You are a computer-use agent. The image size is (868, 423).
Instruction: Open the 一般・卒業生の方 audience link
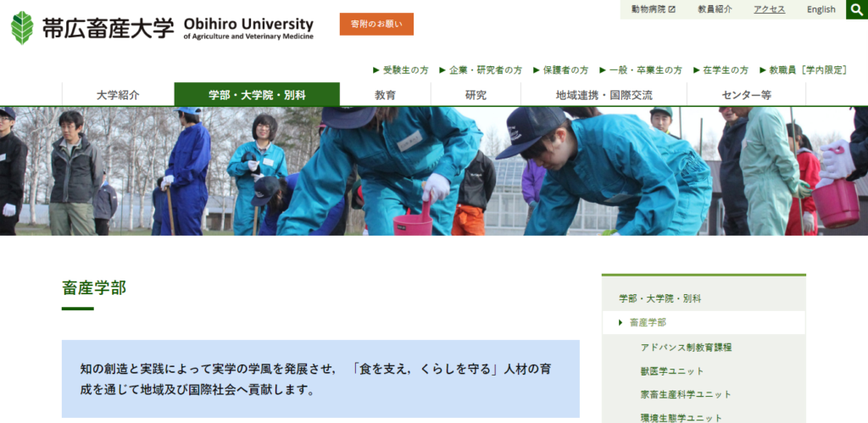coord(641,70)
